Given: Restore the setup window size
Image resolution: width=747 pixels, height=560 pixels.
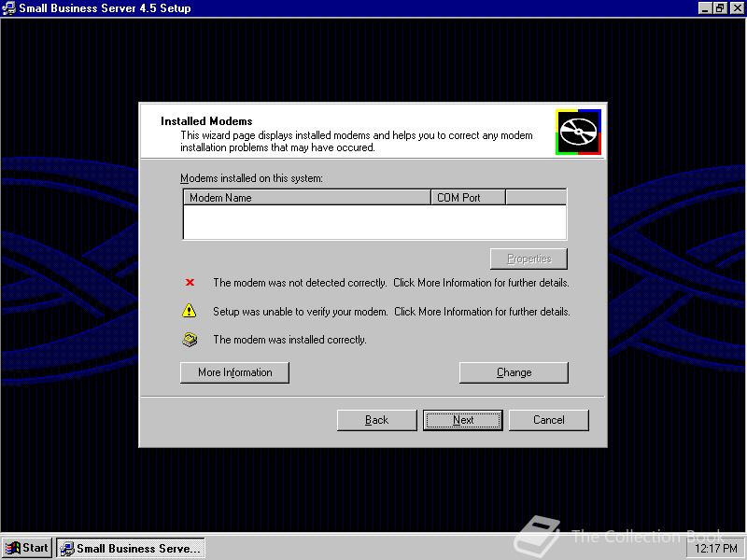Looking at the screenshot, I should click(719, 8).
